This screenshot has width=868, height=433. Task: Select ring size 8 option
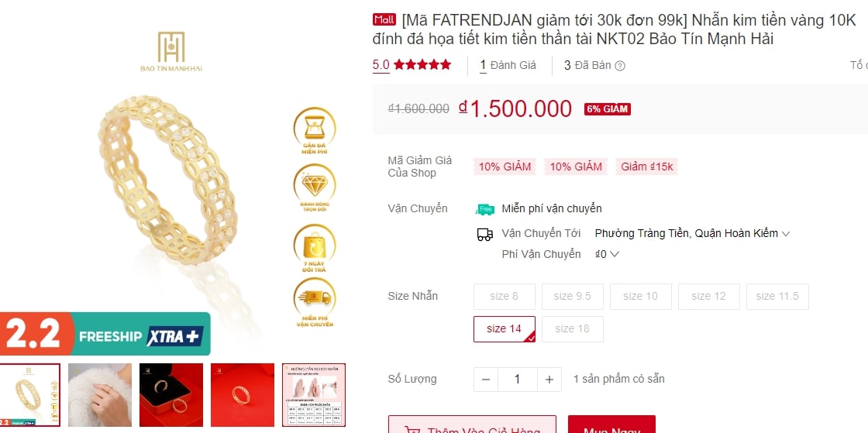click(505, 297)
